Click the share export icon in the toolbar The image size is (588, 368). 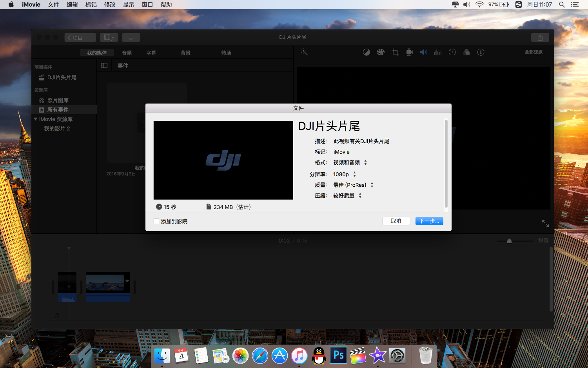(x=540, y=38)
